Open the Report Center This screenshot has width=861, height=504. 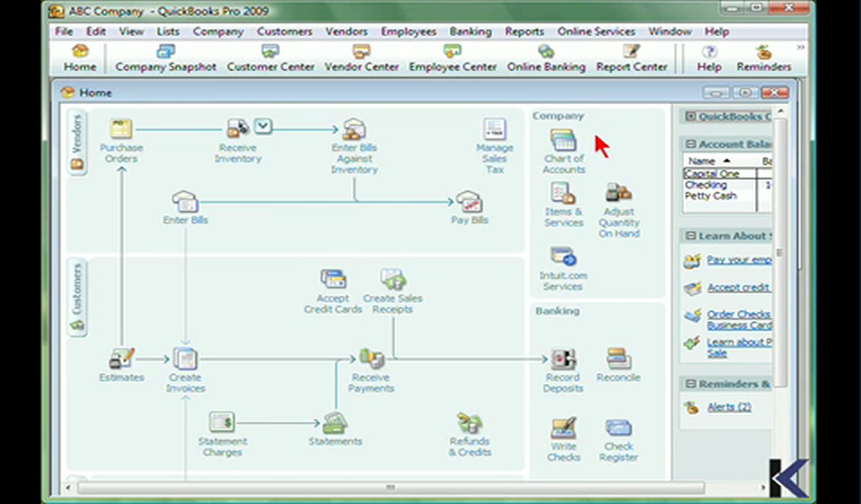point(631,59)
